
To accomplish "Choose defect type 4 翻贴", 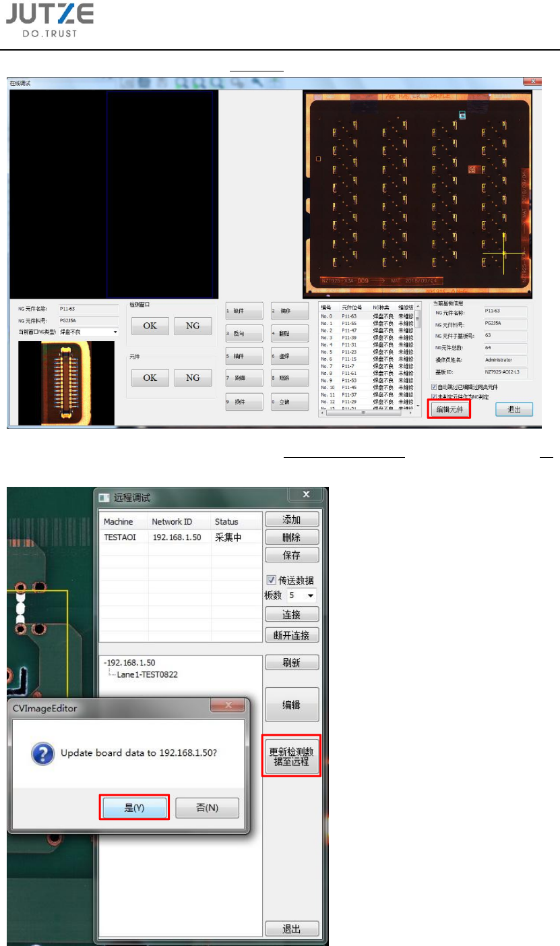I will pos(289,333).
